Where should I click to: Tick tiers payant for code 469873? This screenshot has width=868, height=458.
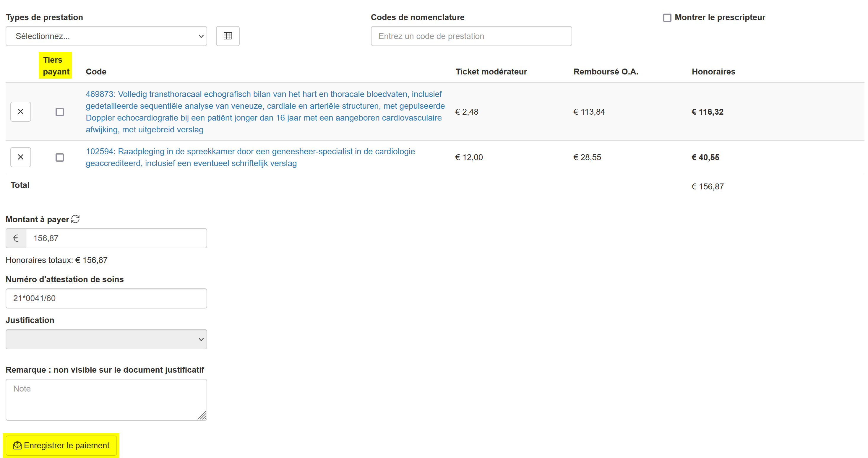[60, 112]
